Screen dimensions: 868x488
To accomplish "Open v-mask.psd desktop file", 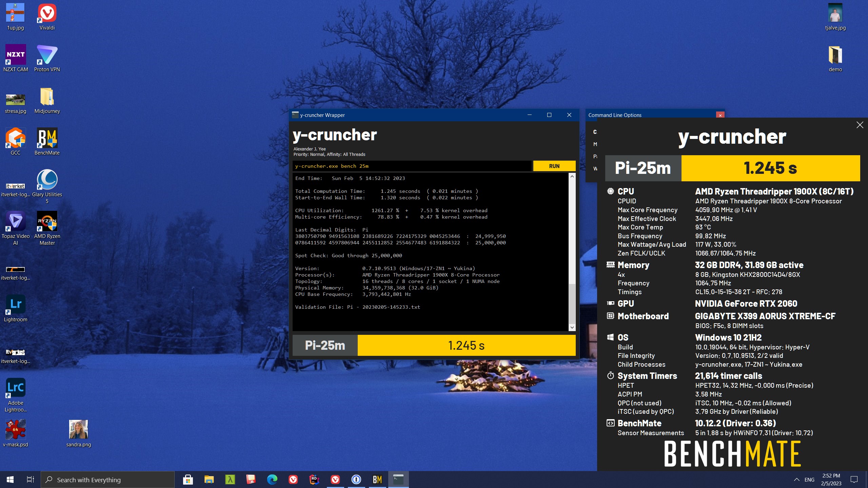I will tap(16, 434).
